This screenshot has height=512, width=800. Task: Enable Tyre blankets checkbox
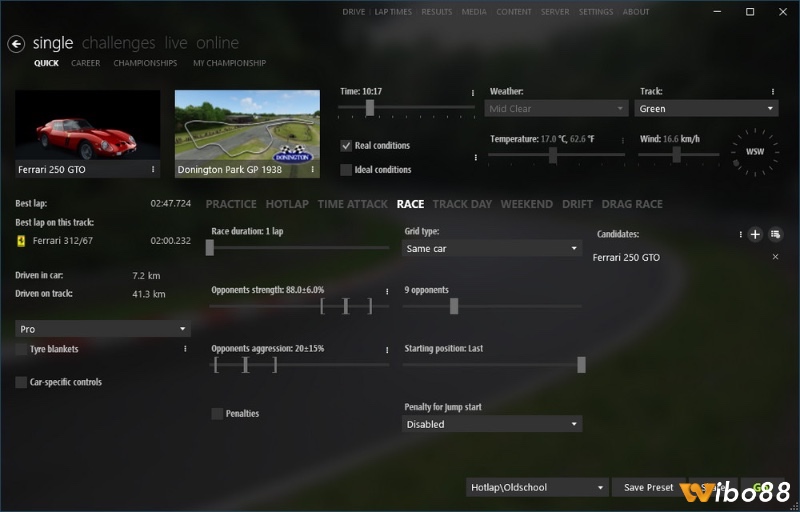(21, 349)
